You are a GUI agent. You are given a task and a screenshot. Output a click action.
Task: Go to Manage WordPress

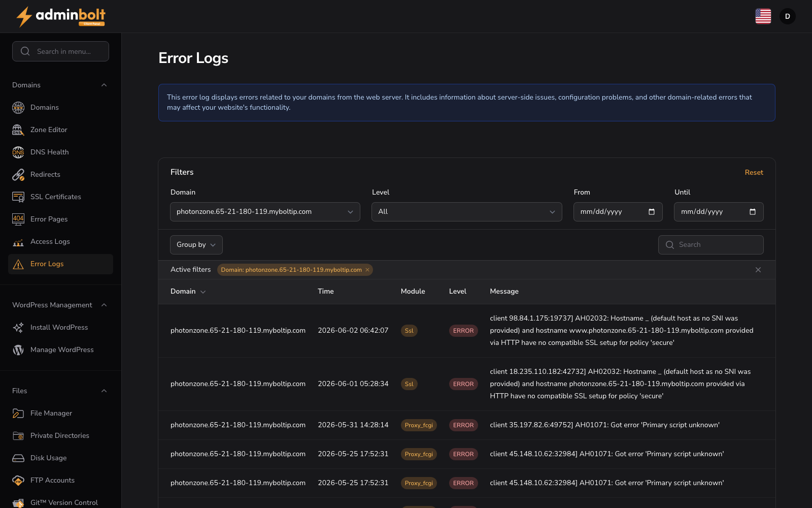[60, 350]
